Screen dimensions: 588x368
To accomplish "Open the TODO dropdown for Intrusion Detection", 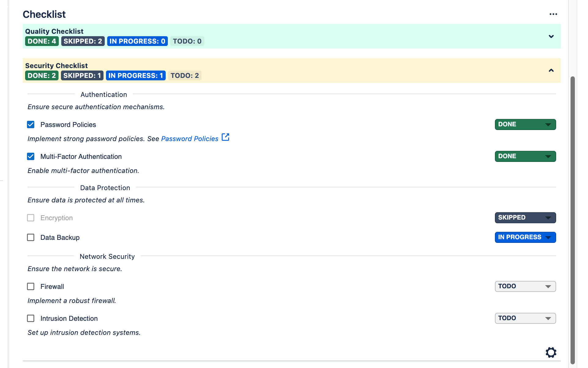I will 525,318.
